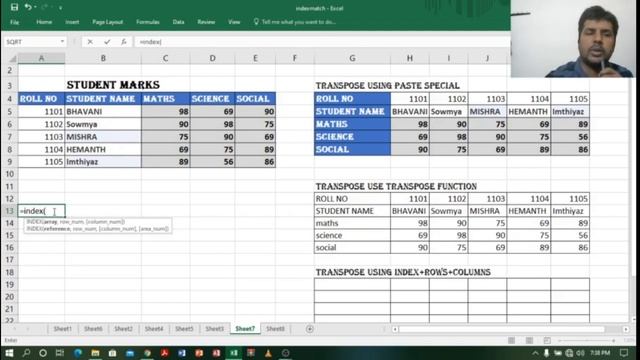Switch to Sheet2 tab
640x360 pixels.
(123, 329)
